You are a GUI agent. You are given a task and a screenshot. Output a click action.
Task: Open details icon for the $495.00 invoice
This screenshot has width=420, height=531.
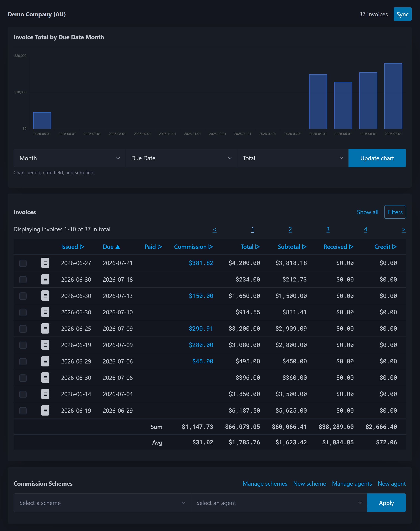tap(45, 361)
